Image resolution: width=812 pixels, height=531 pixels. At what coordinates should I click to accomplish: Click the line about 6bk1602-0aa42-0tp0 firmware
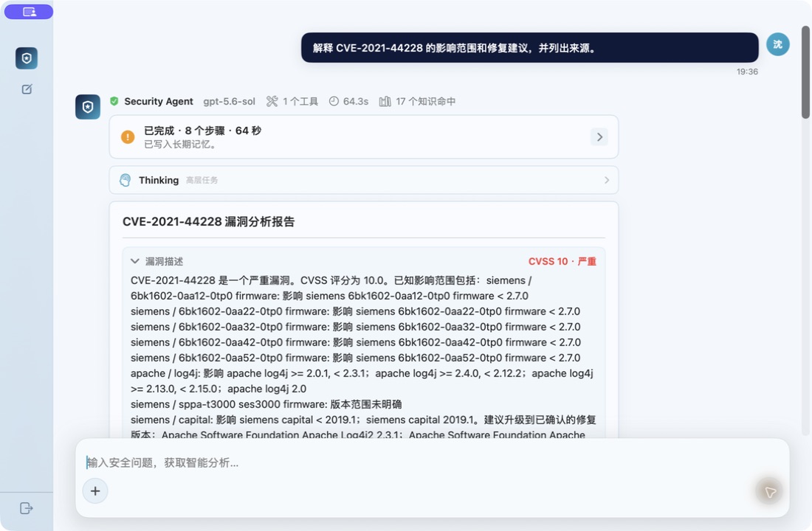(x=355, y=343)
